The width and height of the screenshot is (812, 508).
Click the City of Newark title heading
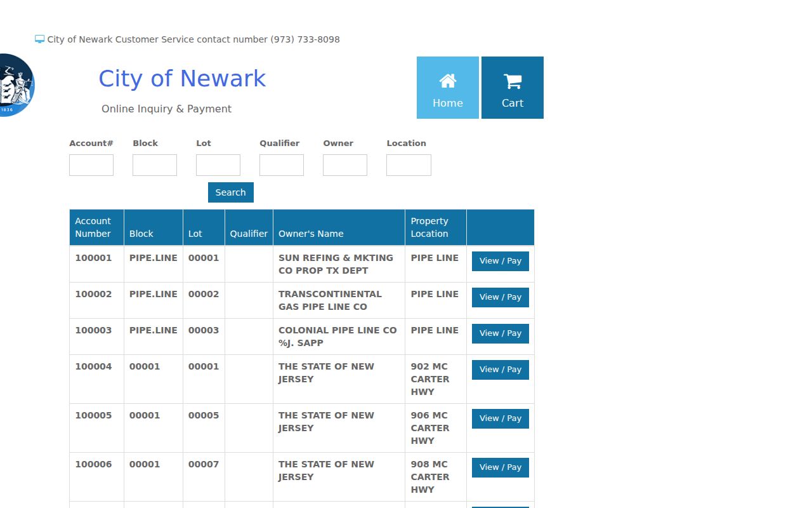point(182,79)
